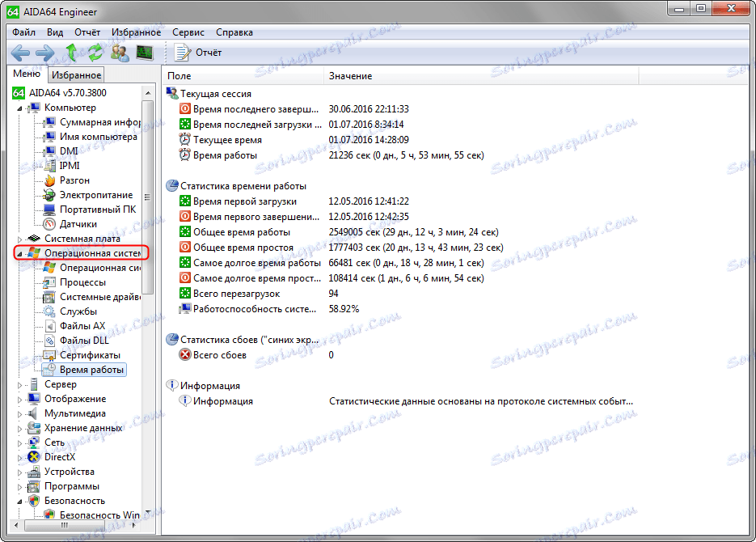Click the Разгон flame icon
The height and width of the screenshot is (542, 756).
[49, 180]
